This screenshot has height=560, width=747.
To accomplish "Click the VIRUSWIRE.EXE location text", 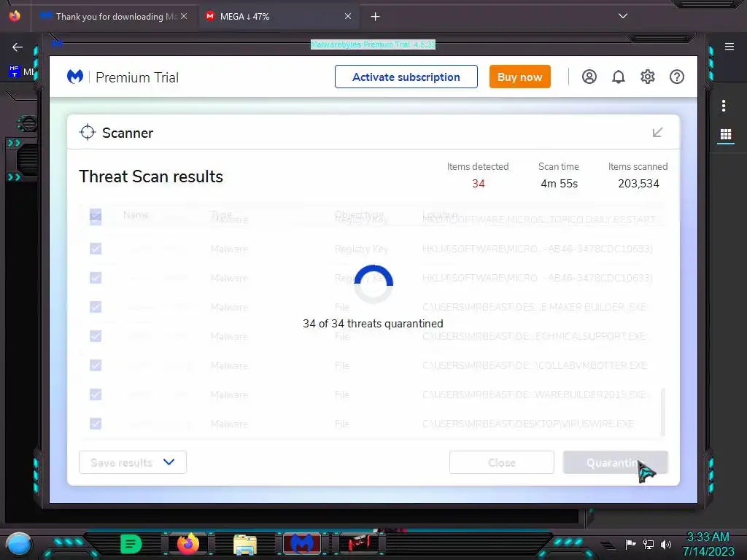I will tap(528, 424).
